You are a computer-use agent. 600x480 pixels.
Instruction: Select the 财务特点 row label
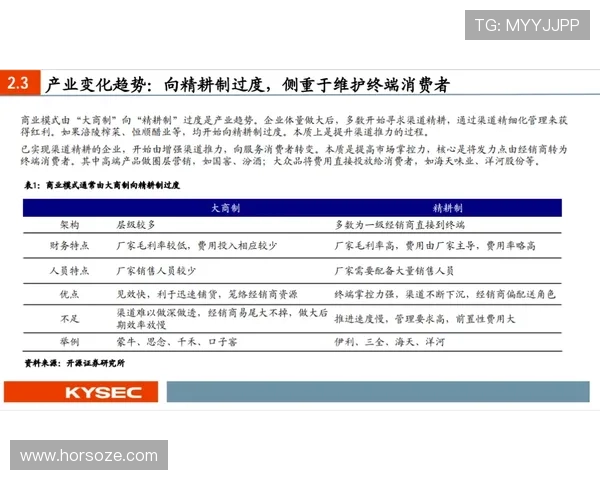point(69,245)
